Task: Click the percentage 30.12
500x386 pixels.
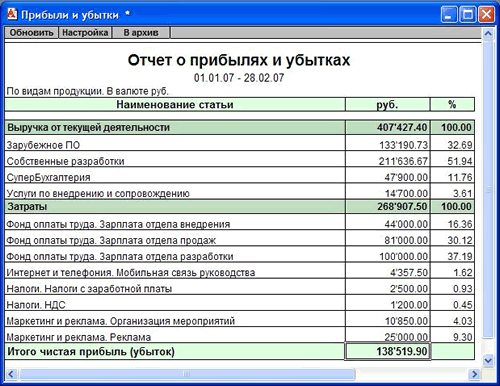Action: [x=460, y=240]
